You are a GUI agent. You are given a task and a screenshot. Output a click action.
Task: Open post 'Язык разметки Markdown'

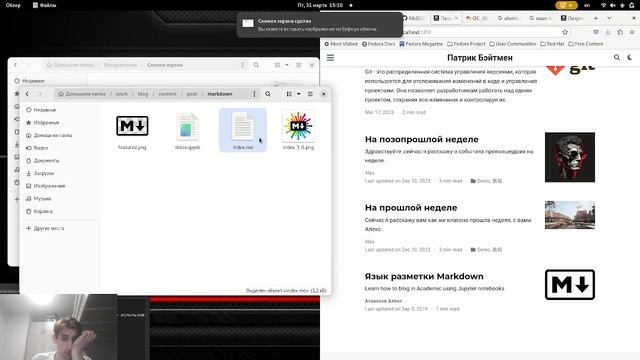pos(424,276)
